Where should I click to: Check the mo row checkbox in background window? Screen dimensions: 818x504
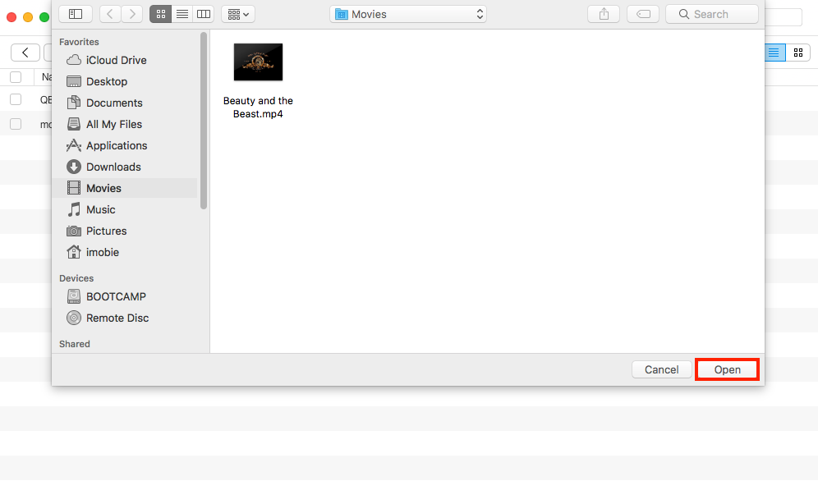pos(16,124)
